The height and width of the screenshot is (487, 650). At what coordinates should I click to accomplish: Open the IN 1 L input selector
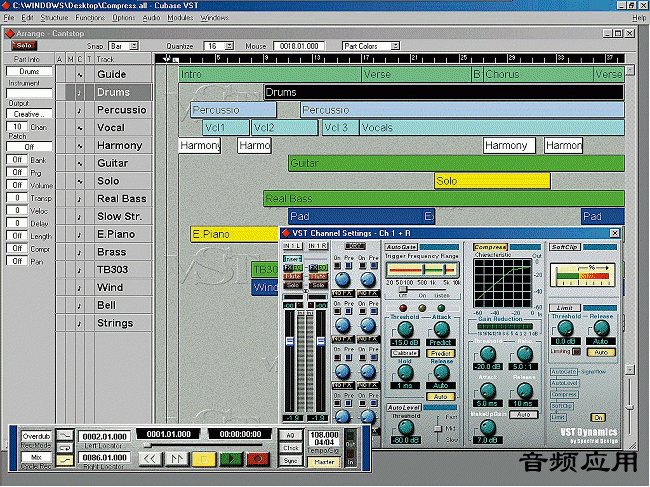tap(293, 246)
